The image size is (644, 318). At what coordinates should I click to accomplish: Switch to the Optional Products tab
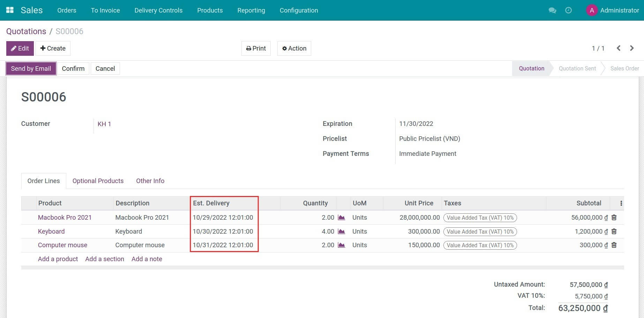[98, 181]
